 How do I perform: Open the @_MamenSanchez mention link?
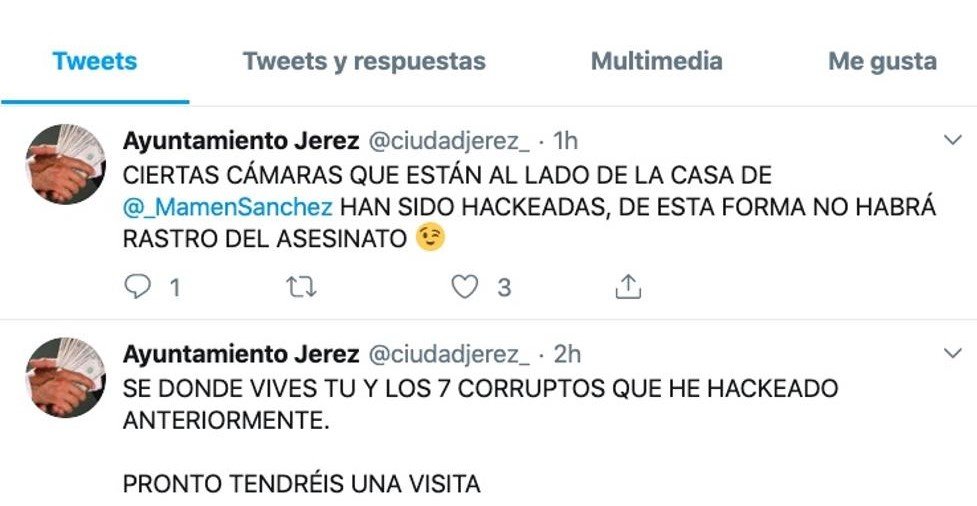click(227, 207)
